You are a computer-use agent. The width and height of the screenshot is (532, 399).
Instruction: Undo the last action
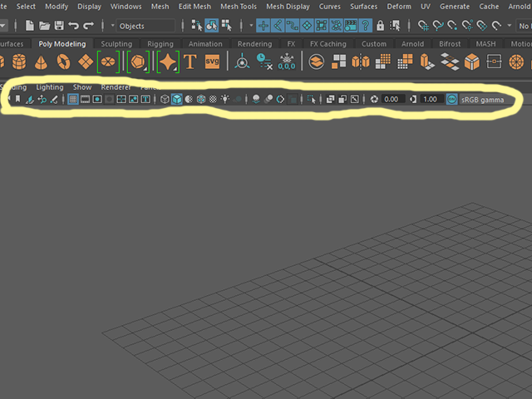pyautogui.click(x=73, y=26)
